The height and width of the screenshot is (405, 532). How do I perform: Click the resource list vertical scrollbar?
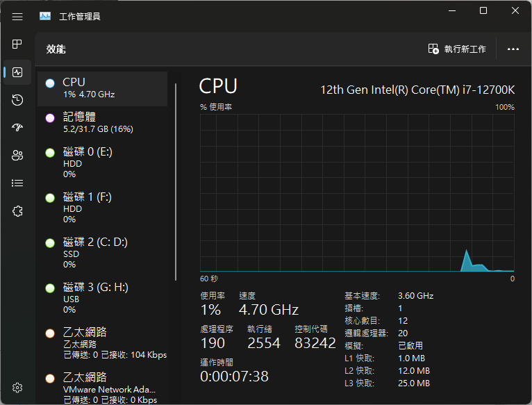(x=176, y=181)
